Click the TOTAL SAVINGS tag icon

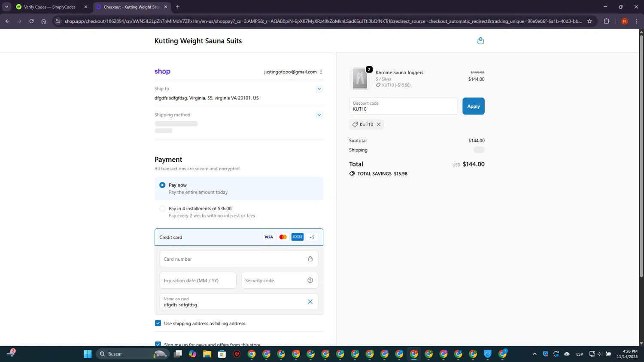tap(352, 174)
